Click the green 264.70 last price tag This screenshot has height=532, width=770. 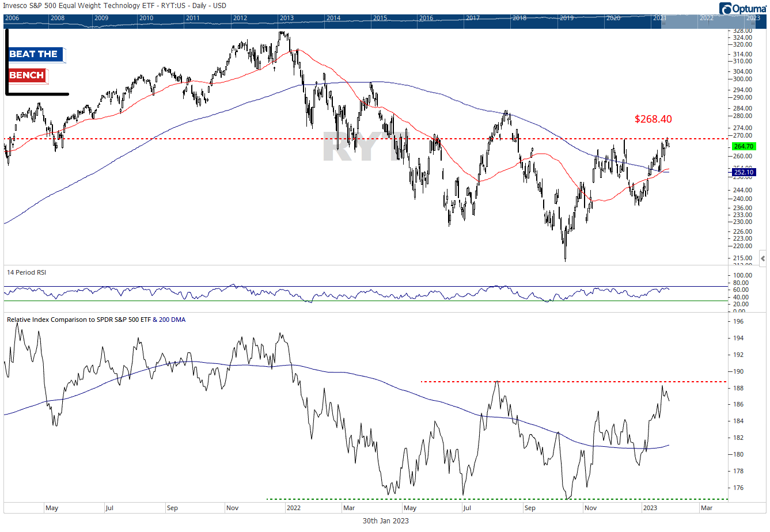point(744,146)
